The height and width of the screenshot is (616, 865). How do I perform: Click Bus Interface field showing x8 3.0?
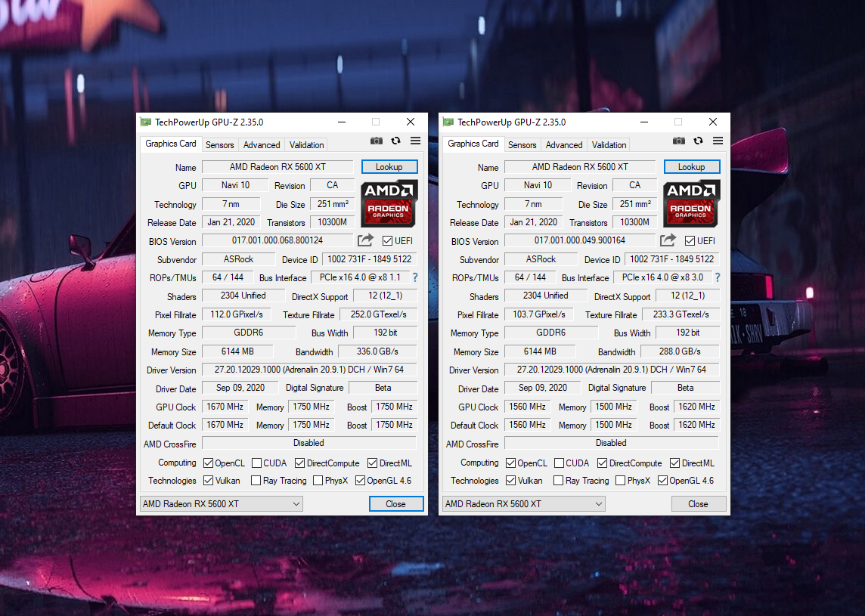[x=662, y=277]
